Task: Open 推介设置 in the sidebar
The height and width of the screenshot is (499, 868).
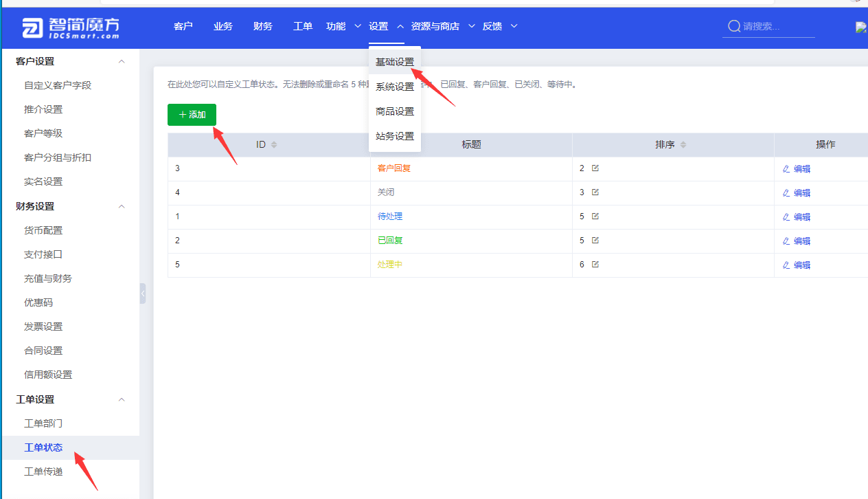Action: (43, 109)
